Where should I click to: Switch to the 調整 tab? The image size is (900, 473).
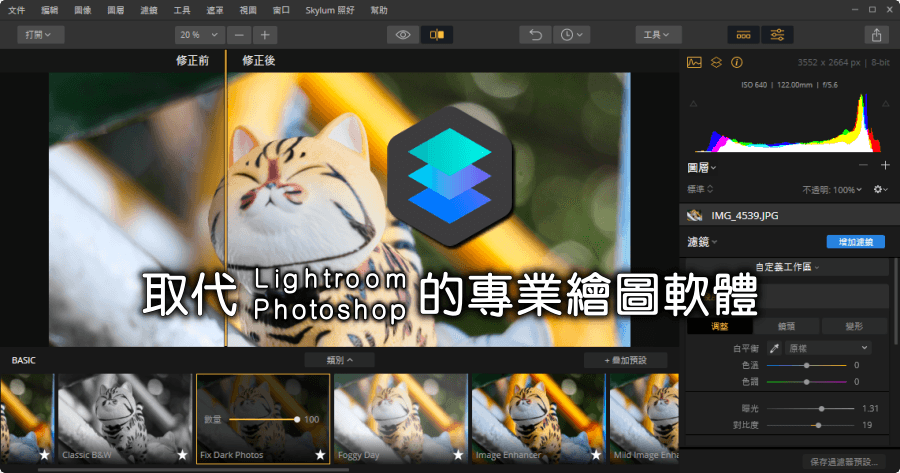(x=719, y=326)
